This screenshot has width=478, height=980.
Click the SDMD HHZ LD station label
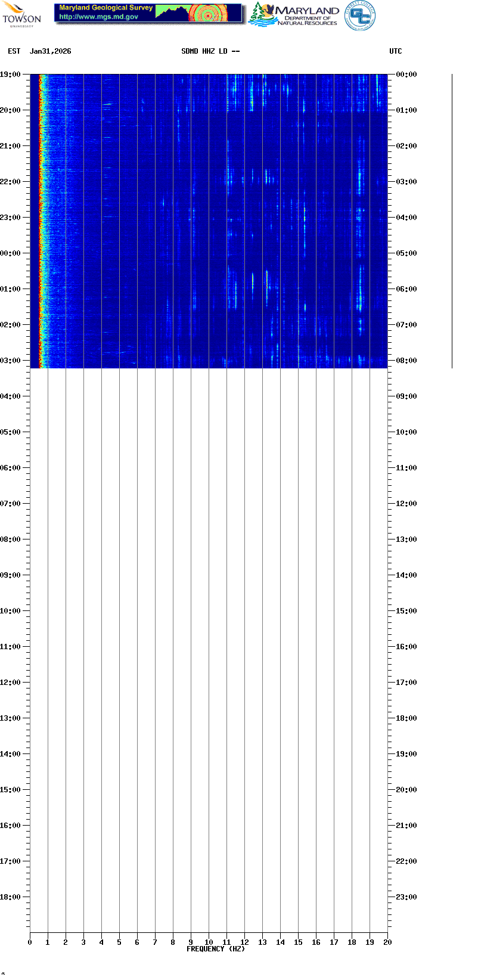(210, 51)
